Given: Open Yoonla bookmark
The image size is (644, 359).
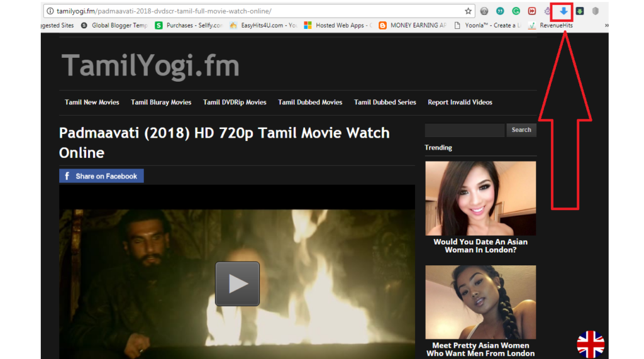Looking at the screenshot, I should tap(487, 26).
